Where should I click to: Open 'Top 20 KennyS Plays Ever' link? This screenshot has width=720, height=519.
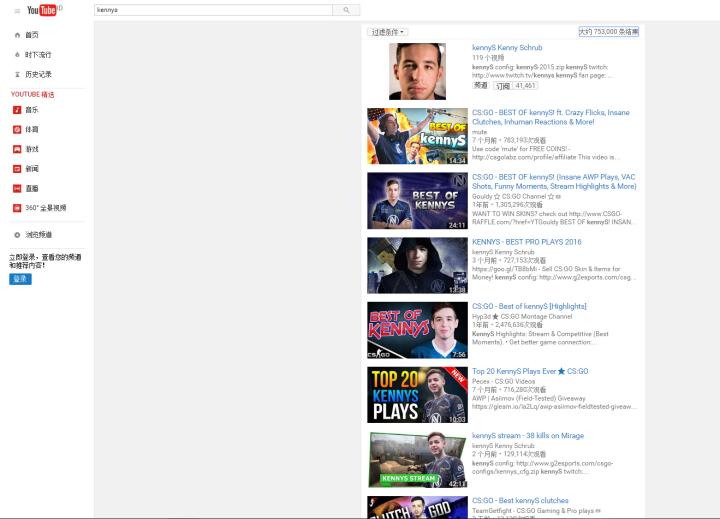(530, 371)
